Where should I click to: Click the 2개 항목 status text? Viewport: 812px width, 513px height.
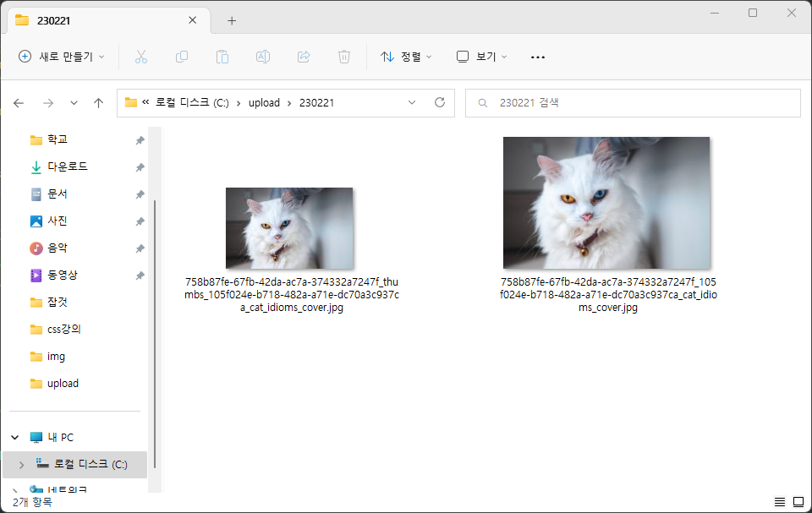[x=32, y=502]
